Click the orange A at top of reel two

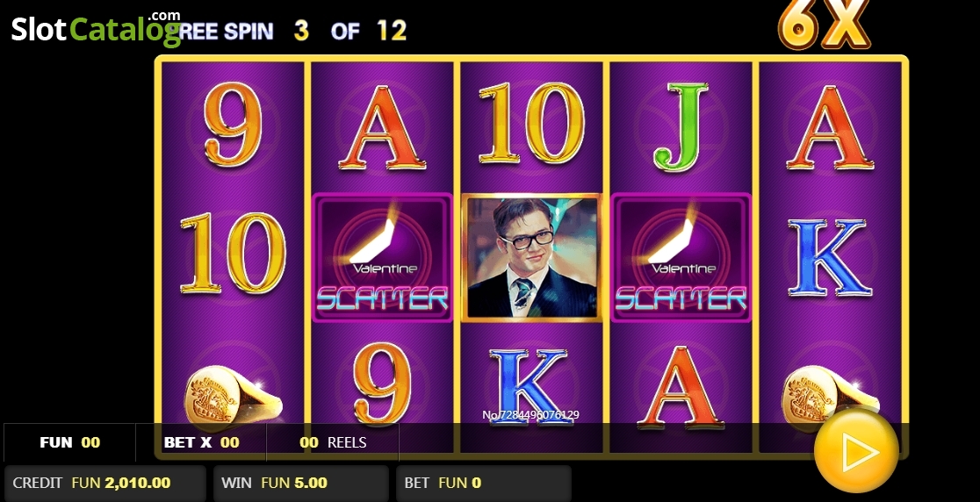pos(382,127)
